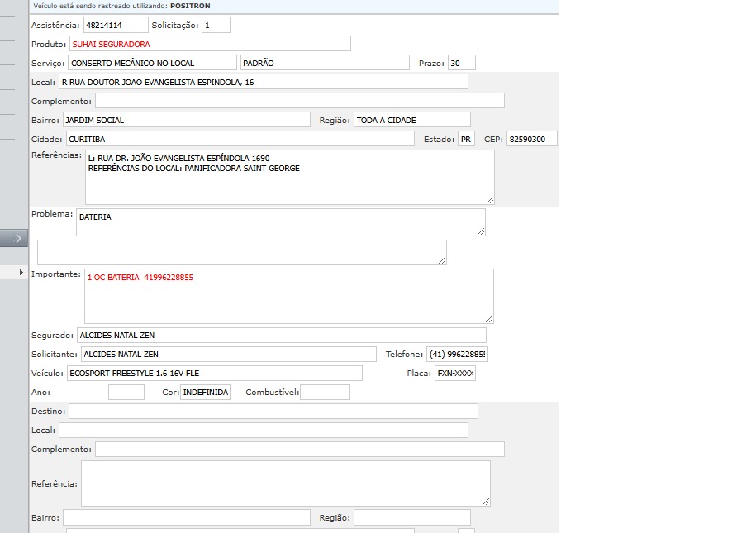
Task: Click the empty Local field under Destino
Action: 264,430
